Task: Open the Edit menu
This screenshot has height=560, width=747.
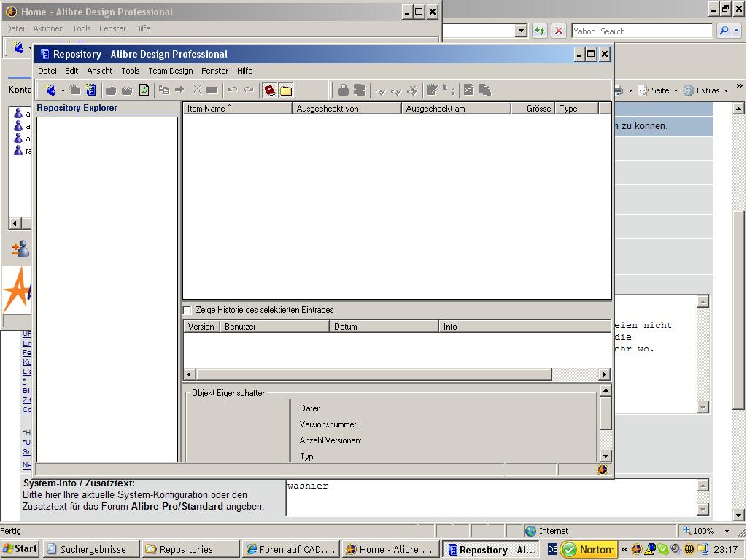Action: pyautogui.click(x=71, y=71)
